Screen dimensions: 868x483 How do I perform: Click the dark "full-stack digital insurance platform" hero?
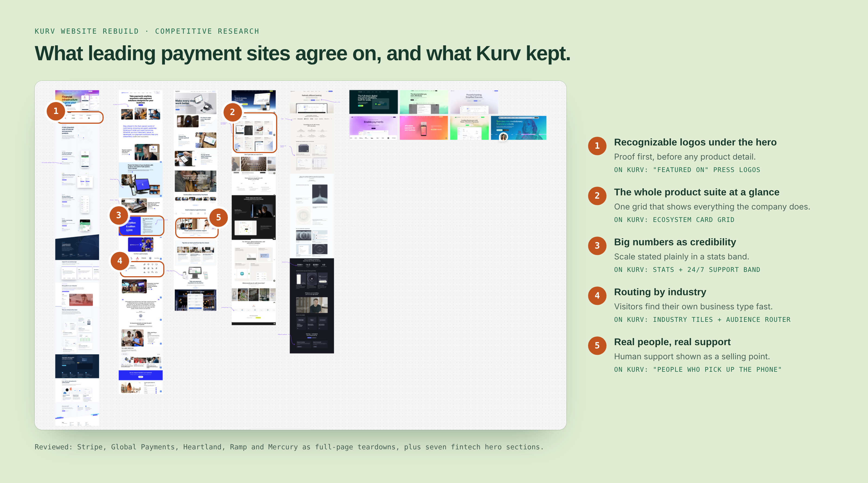(373, 102)
